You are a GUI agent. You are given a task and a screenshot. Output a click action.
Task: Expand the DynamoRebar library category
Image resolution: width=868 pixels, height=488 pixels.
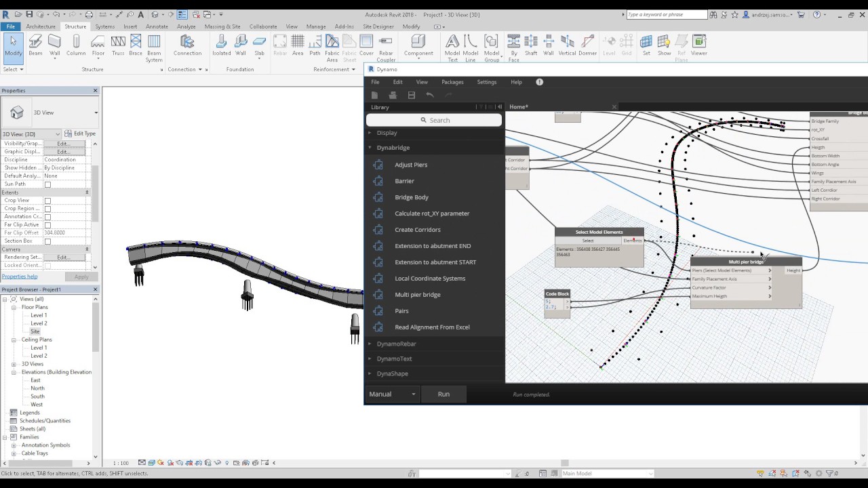click(x=370, y=344)
